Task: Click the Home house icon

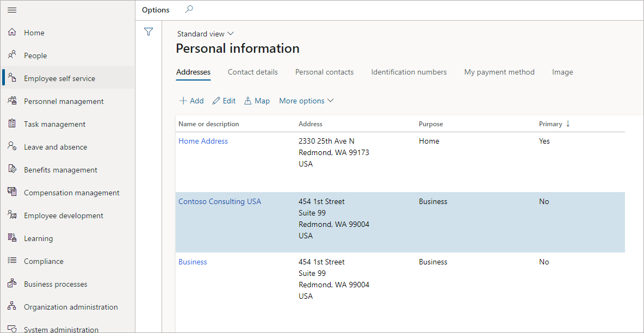Action: [13, 33]
